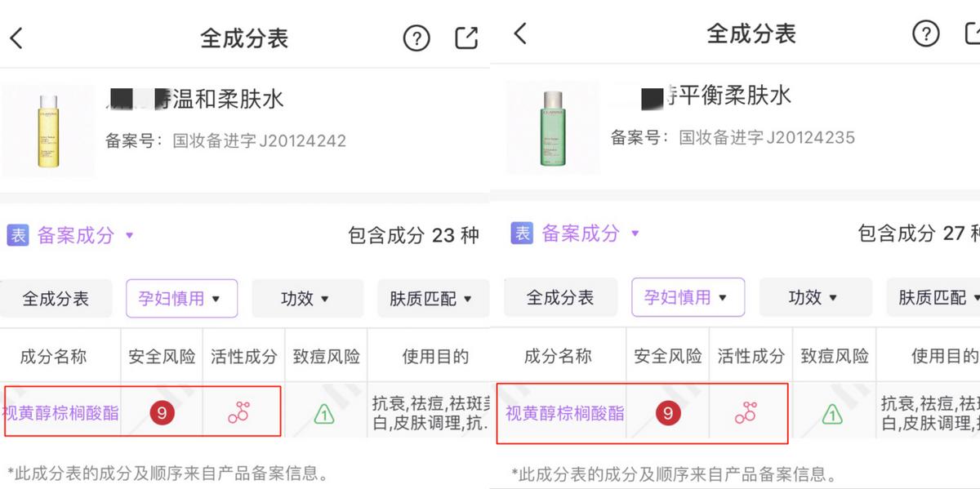Screen dimensions: 980x489
Task: Tap the green acne-risk triangle showing 1
Action: pyautogui.click(x=326, y=414)
